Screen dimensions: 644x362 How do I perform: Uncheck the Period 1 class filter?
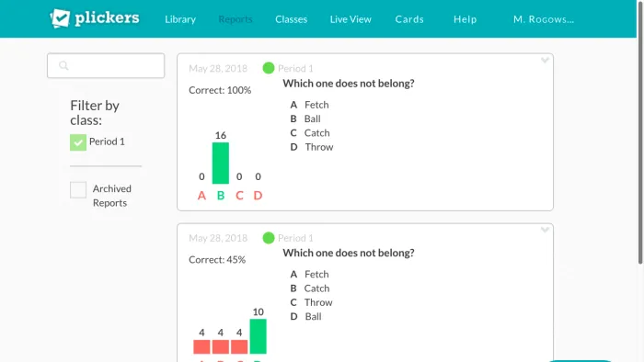tap(78, 142)
